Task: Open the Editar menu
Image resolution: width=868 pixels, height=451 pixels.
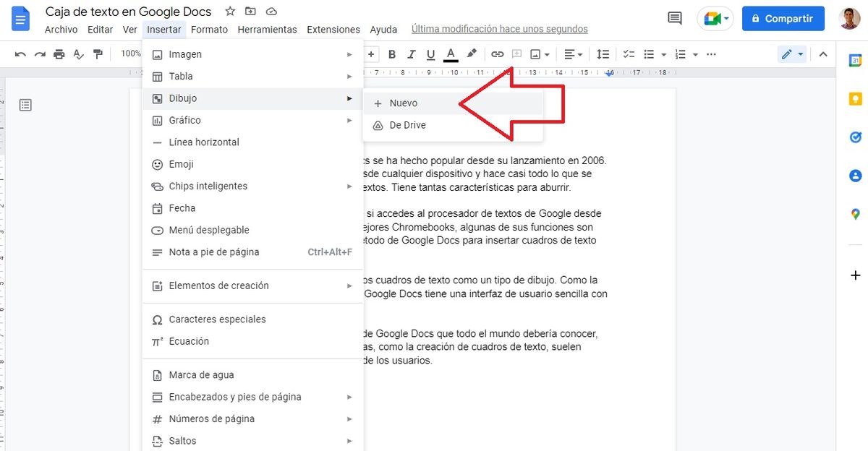Action: pos(100,30)
